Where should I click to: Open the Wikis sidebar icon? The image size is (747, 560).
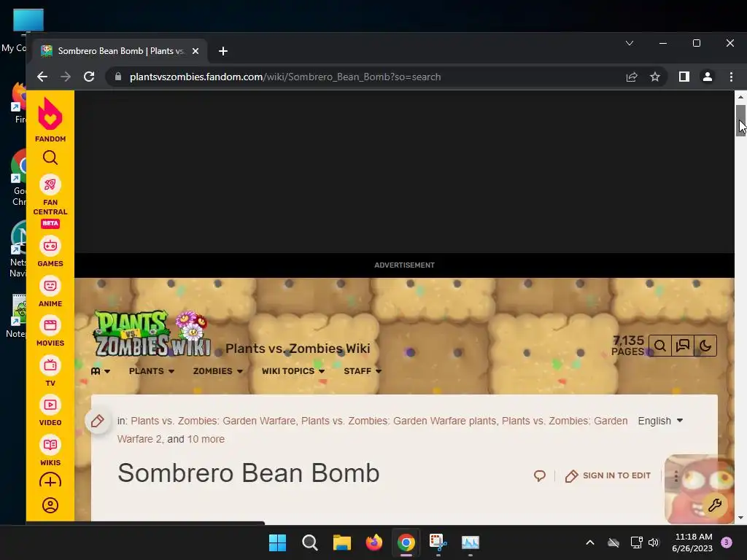pyautogui.click(x=50, y=446)
